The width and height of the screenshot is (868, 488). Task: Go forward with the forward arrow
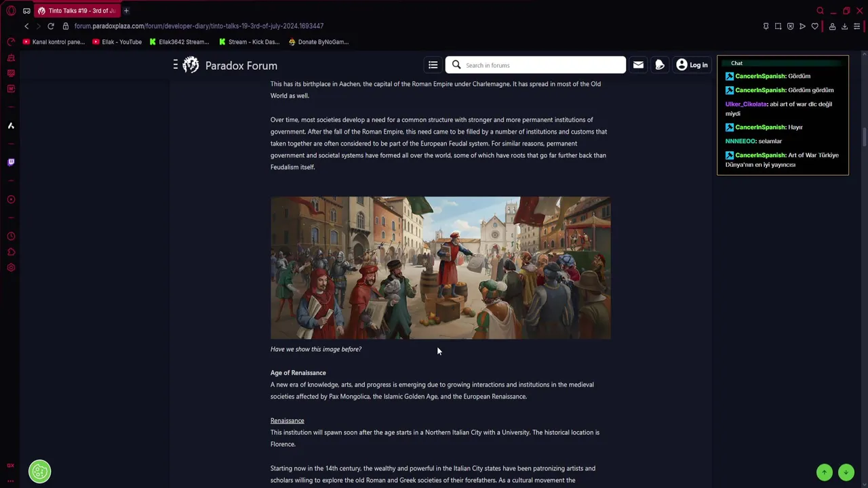(38, 26)
